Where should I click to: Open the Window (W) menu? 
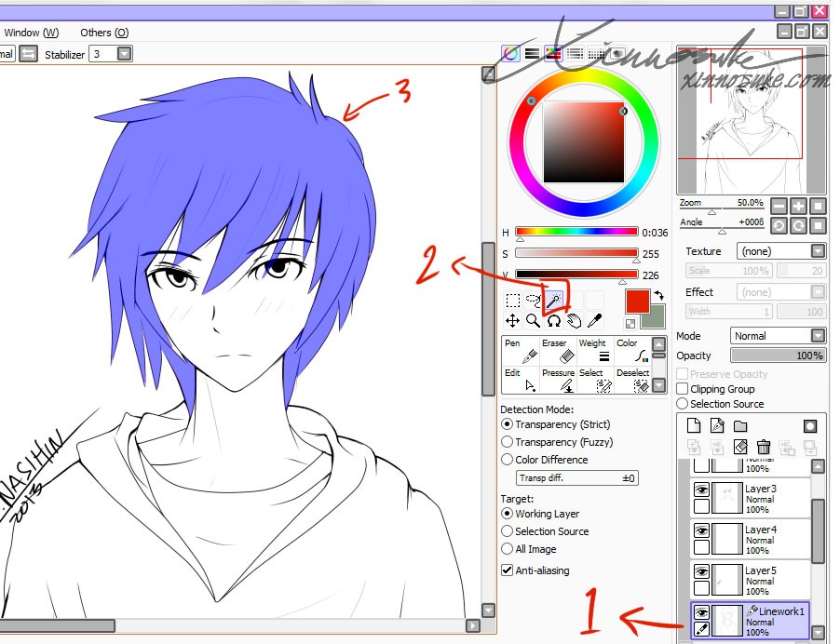pos(32,33)
